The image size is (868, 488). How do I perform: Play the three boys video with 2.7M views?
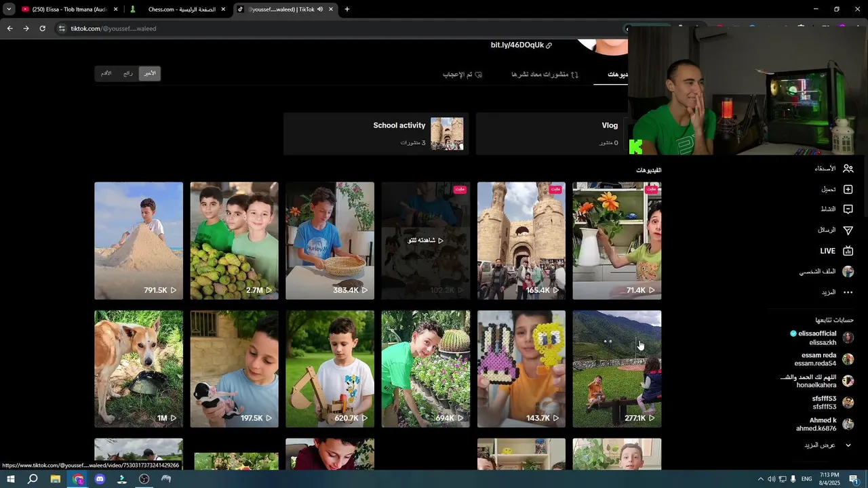click(x=234, y=241)
